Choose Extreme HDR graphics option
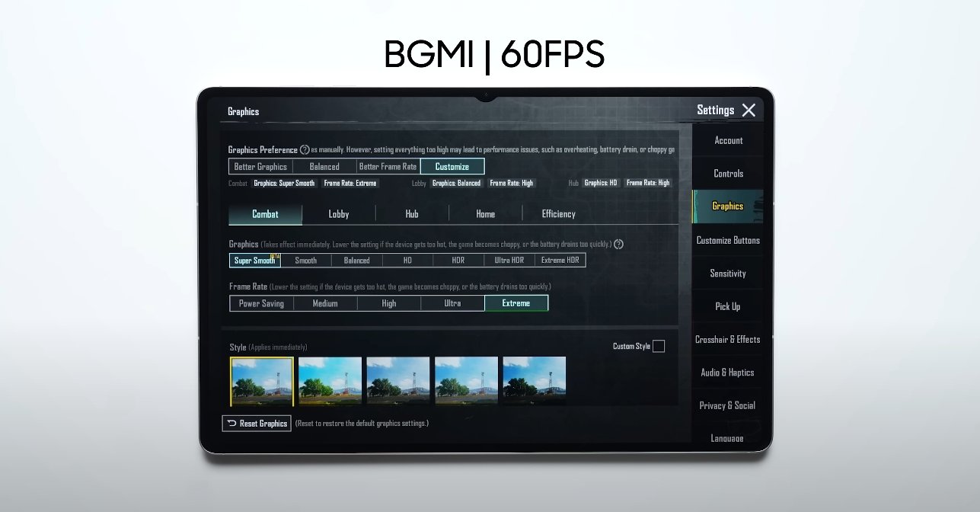 pyautogui.click(x=560, y=261)
